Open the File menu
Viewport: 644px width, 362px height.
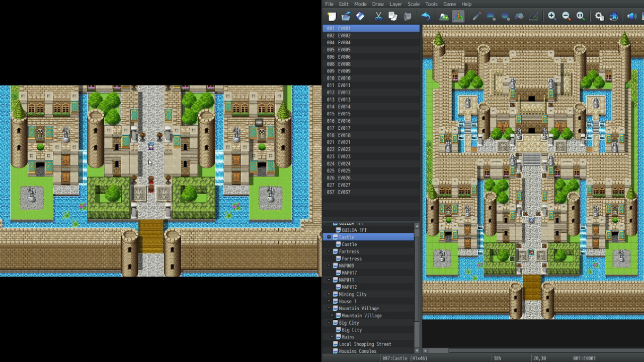click(x=329, y=4)
